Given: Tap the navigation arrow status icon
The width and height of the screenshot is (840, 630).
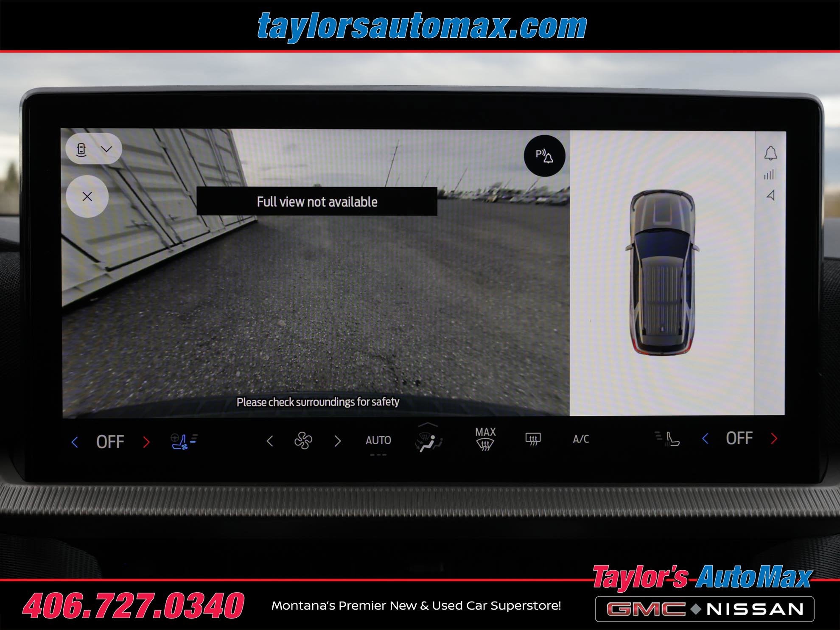Looking at the screenshot, I should (x=771, y=195).
